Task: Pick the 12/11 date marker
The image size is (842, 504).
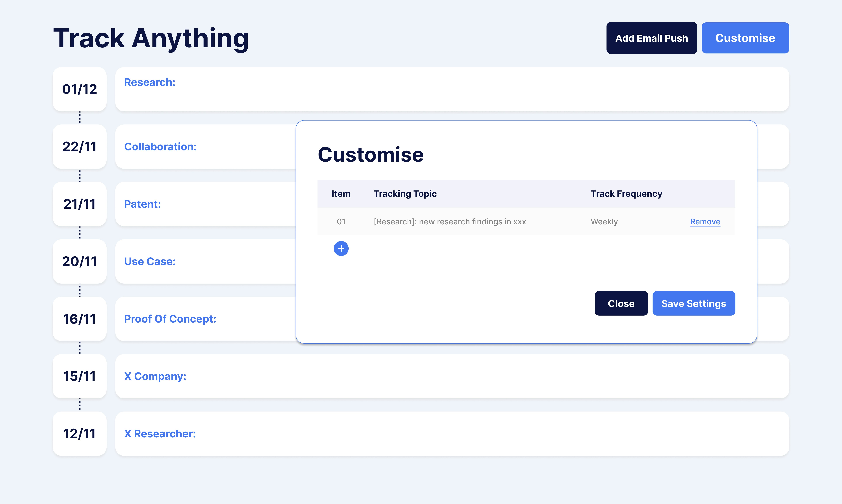Action: (x=80, y=433)
